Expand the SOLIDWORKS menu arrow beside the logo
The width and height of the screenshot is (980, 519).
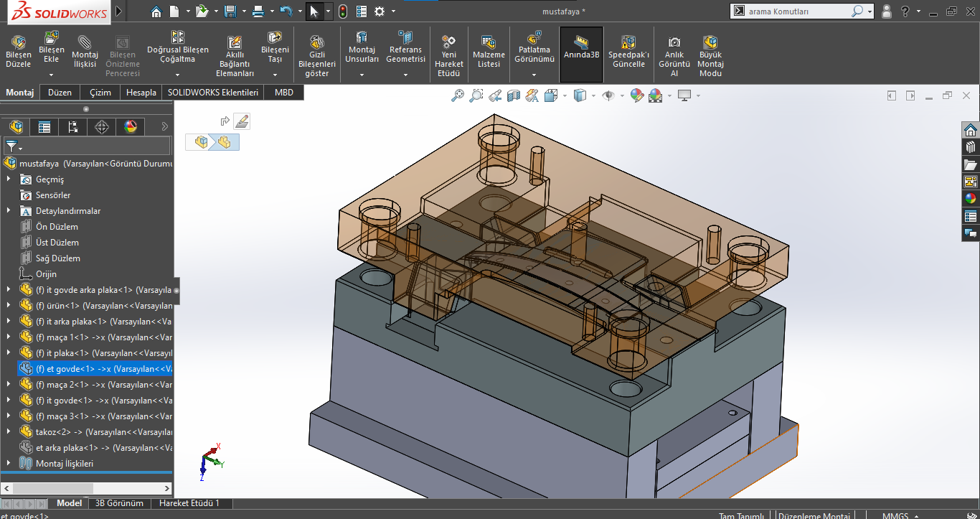(x=118, y=12)
